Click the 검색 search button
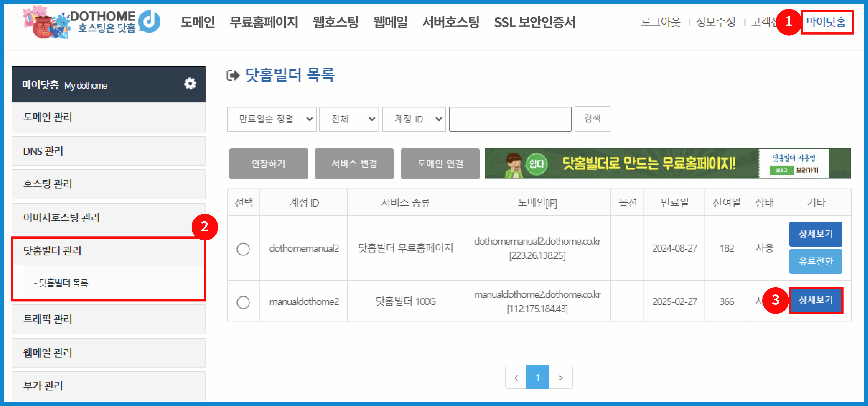 (592, 119)
